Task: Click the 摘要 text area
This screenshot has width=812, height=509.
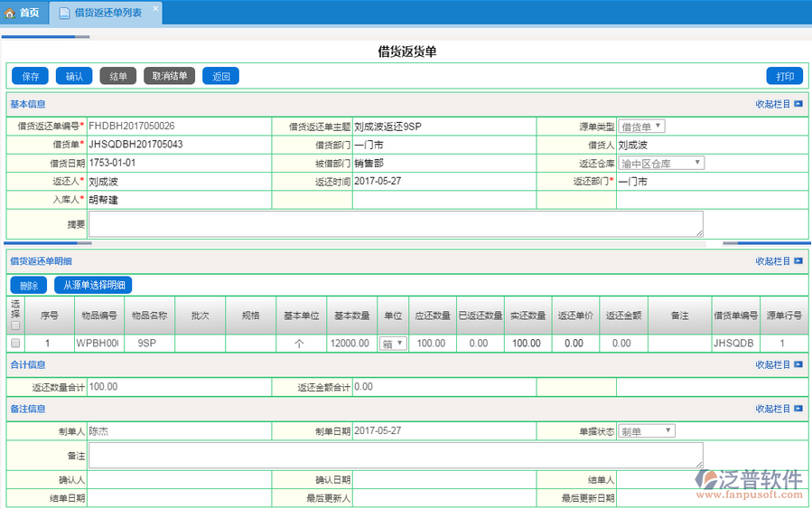Action: pyautogui.click(x=396, y=224)
